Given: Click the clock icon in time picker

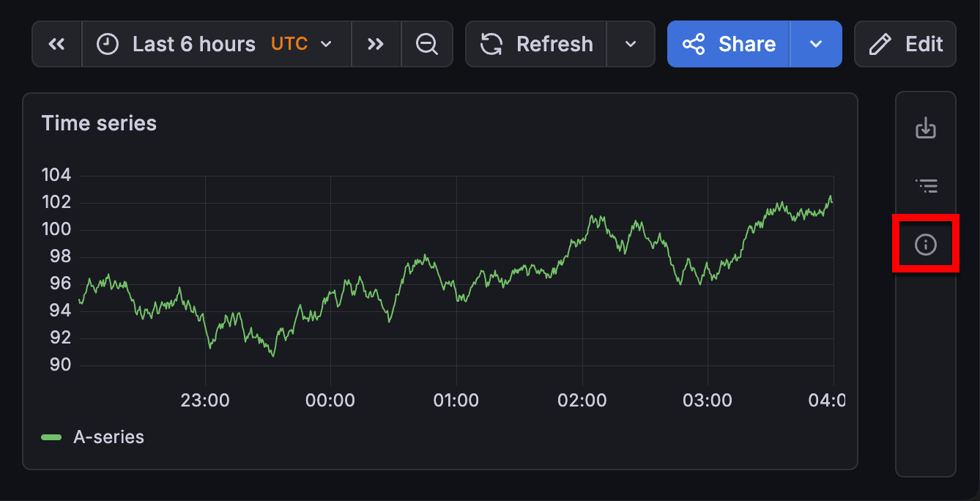Looking at the screenshot, I should click(x=107, y=44).
